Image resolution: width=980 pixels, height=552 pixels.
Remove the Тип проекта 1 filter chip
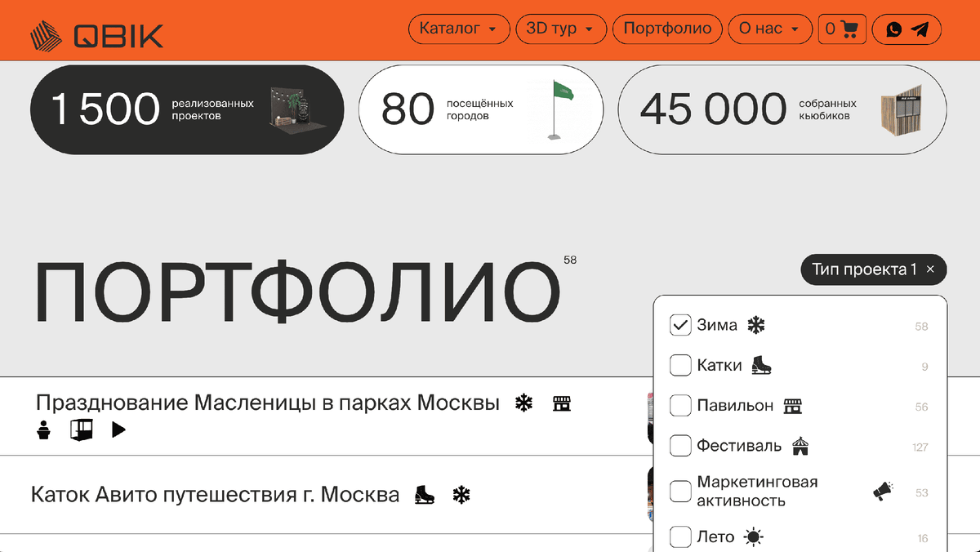click(929, 269)
